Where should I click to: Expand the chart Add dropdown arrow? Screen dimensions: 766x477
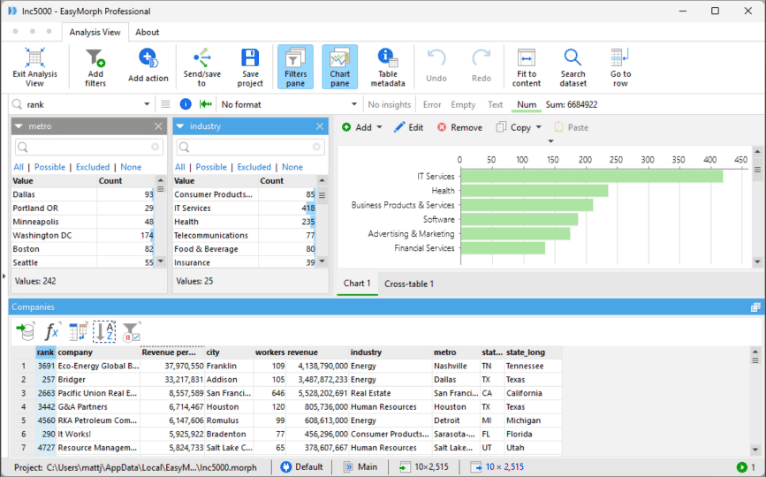click(x=379, y=128)
